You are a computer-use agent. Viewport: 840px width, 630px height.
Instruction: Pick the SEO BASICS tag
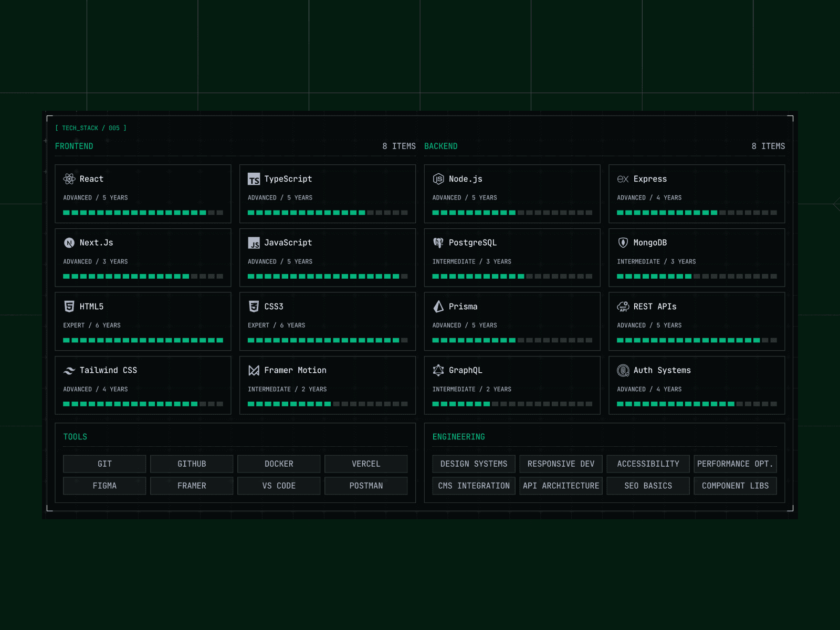click(x=648, y=486)
